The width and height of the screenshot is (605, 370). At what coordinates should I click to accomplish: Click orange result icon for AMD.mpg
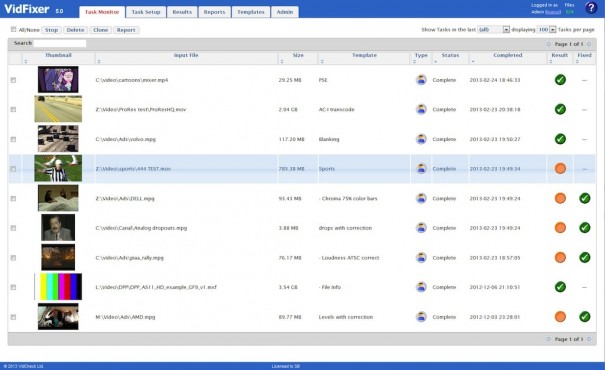pos(560,317)
